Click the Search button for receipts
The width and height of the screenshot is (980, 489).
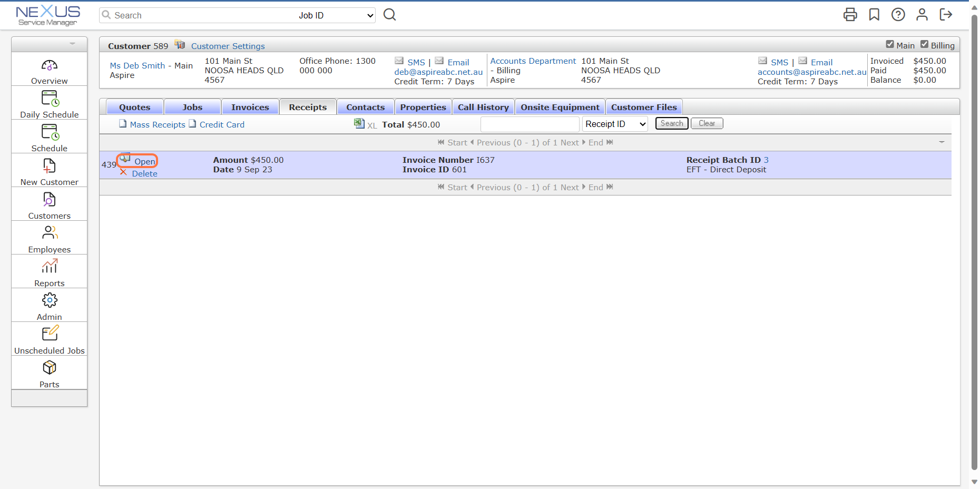click(x=672, y=123)
